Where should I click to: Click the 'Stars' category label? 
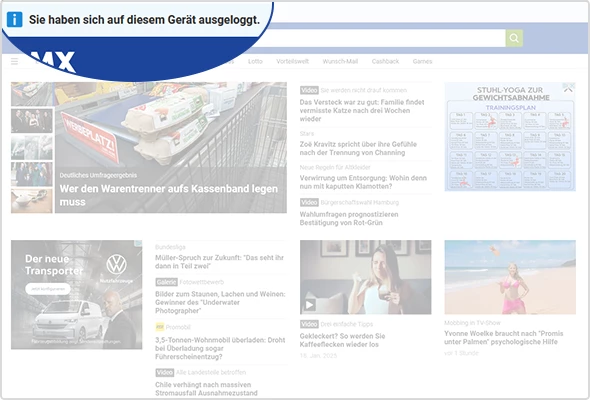click(x=307, y=134)
